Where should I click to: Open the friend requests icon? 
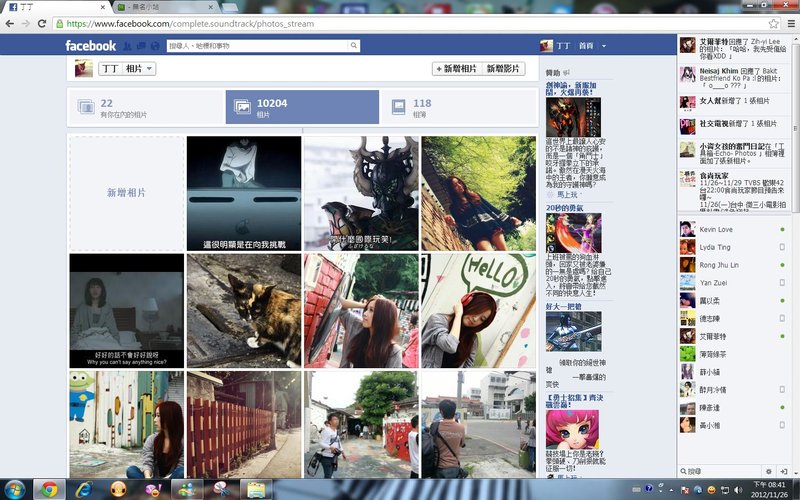tap(127, 46)
